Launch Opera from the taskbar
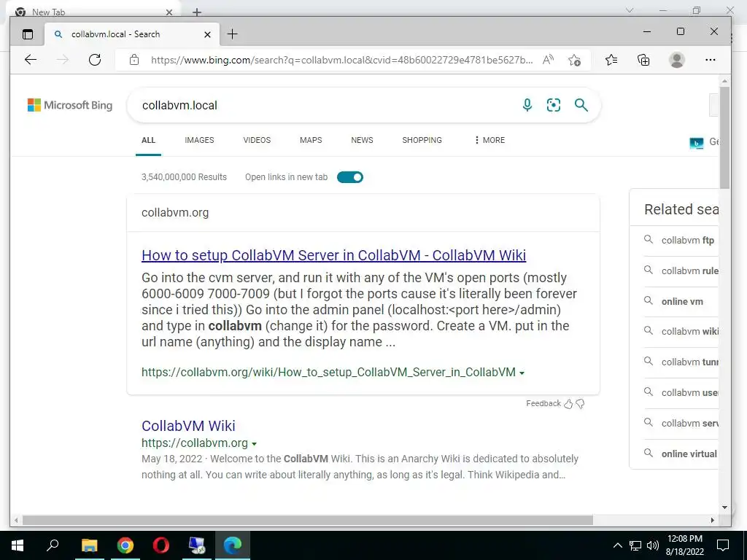This screenshot has height=560, width=747. (160, 545)
